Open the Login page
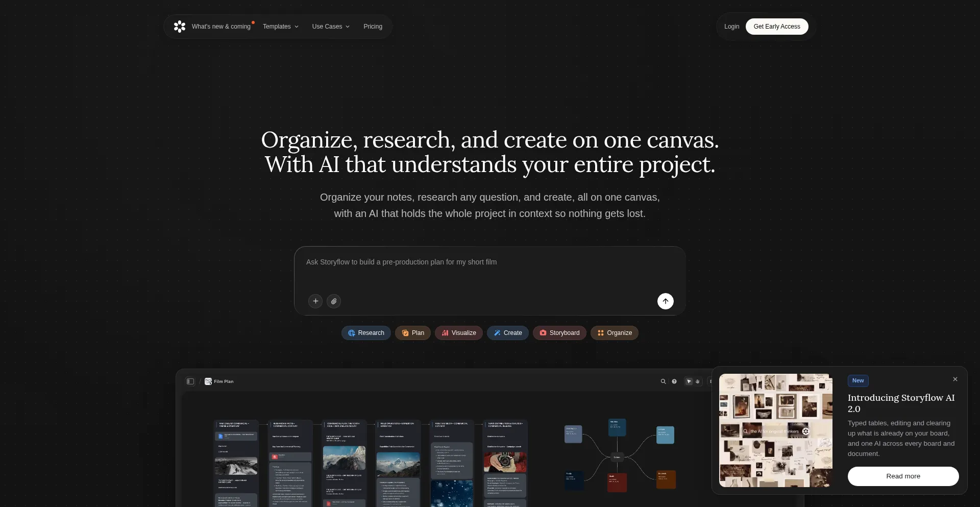Image resolution: width=980 pixels, height=507 pixels. 731,27
